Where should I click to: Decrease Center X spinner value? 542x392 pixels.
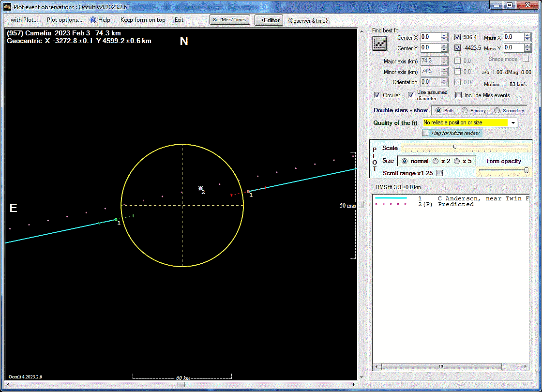pos(445,39)
